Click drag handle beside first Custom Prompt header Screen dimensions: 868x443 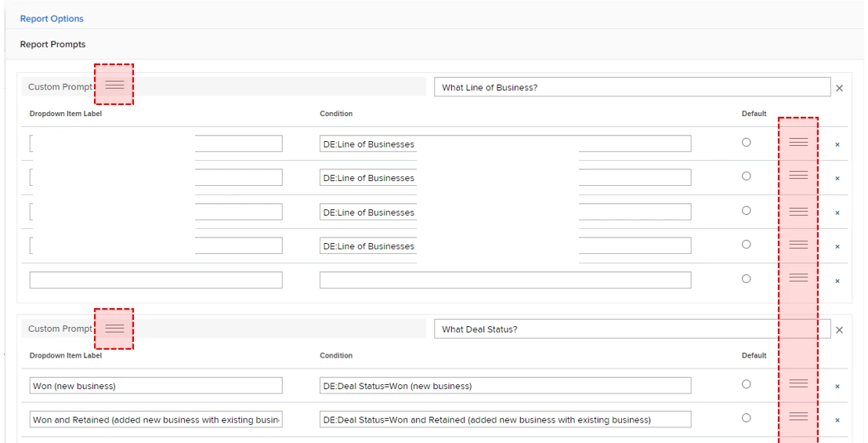pyautogui.click(x=114, y=85)
